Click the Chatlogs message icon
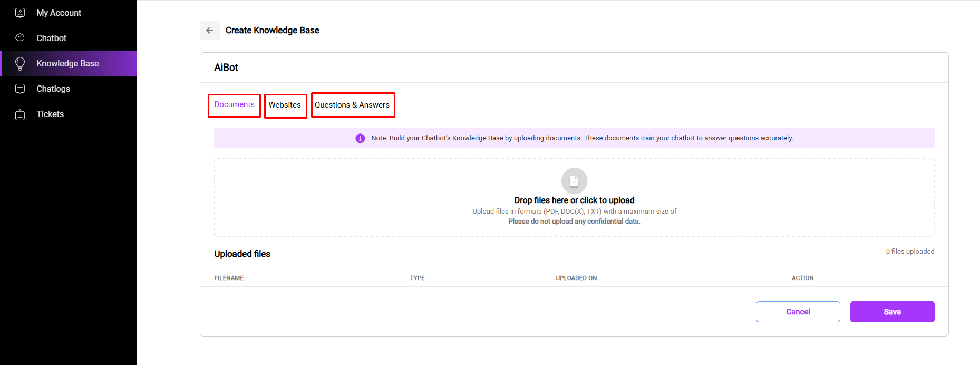The width and height of the screenshot is (980, 365). (20, 89)
